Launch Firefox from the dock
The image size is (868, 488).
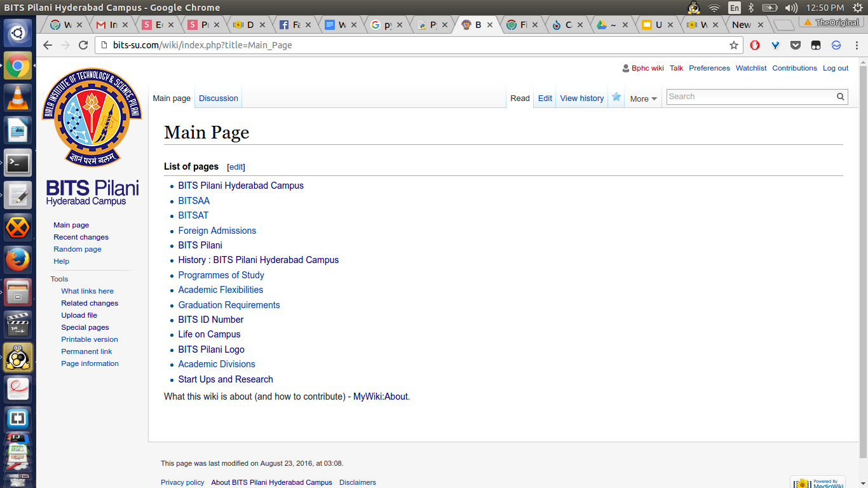pyautogui.click(x=18, y=260)
